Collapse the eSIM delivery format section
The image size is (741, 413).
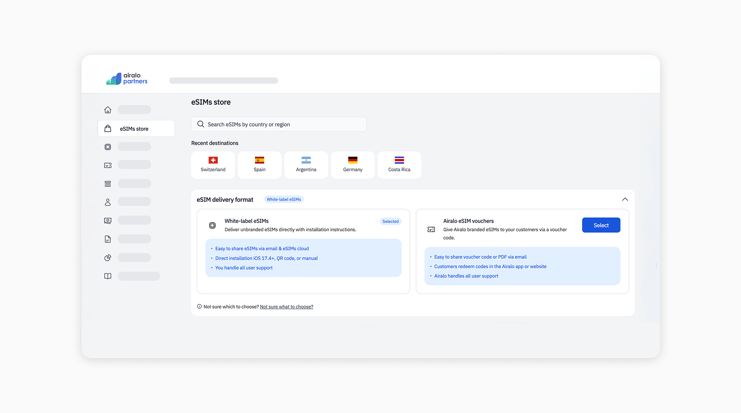click(x=625, y=199)
